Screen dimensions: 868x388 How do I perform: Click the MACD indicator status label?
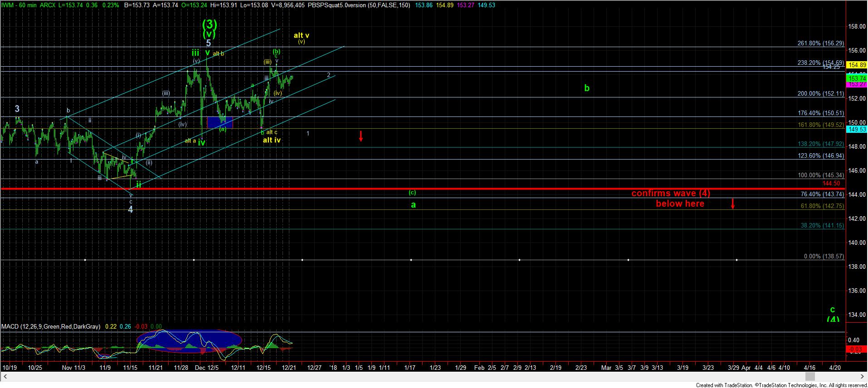tap(51, 326)
